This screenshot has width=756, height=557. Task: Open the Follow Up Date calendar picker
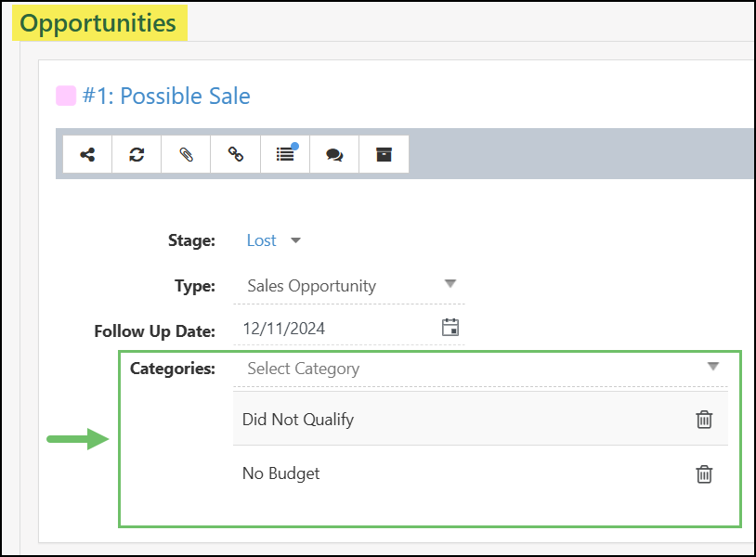coord(450,328)
